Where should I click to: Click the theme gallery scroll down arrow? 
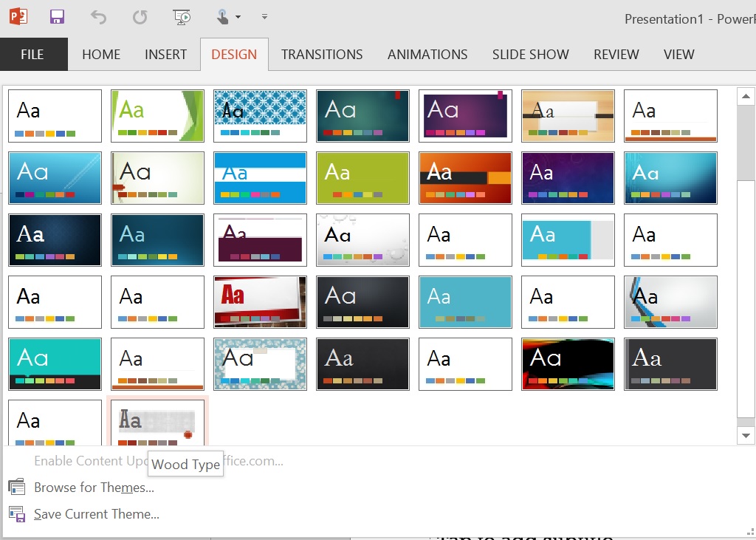click(x=746, y=435)
